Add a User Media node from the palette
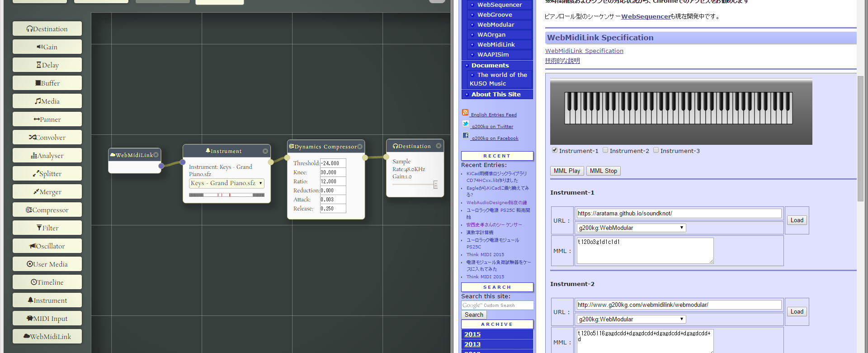 [47, 264]
